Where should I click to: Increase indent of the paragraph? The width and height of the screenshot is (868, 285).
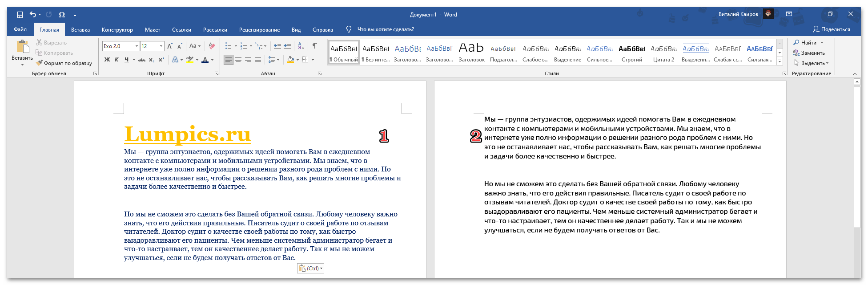(x=287, y=46)
